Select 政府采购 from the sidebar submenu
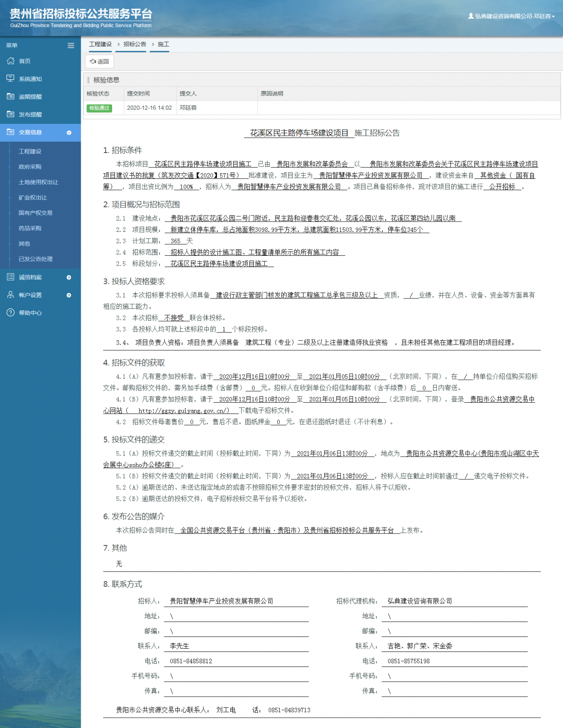 pos(30,167)
